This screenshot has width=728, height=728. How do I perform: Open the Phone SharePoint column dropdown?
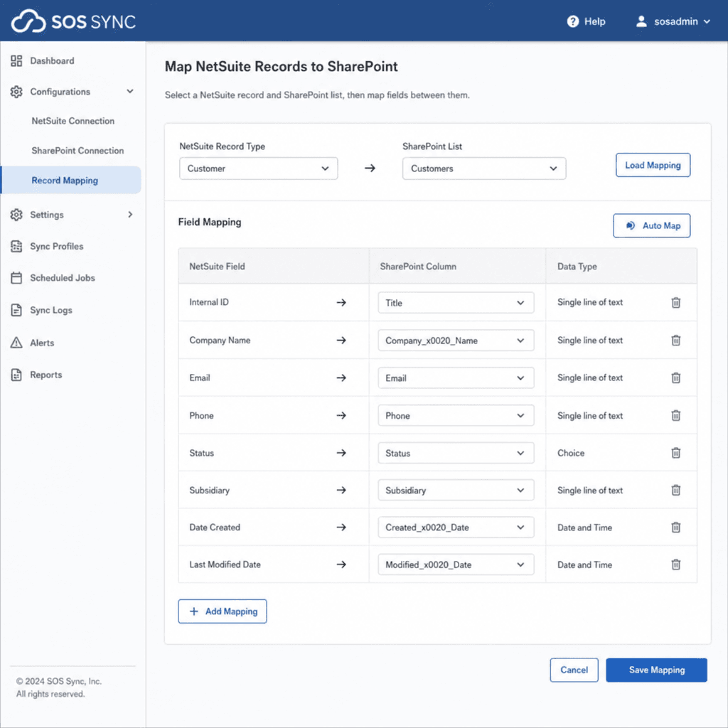[456, 415]
